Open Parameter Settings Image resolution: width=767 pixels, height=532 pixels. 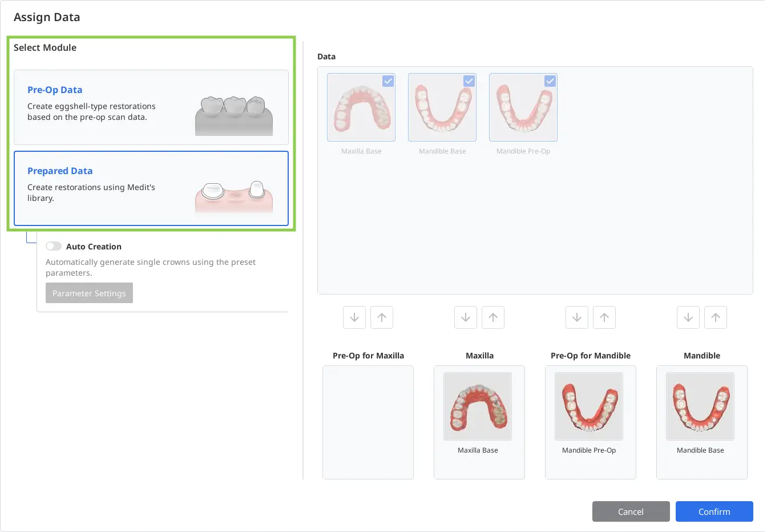click(x=89, y=293)
